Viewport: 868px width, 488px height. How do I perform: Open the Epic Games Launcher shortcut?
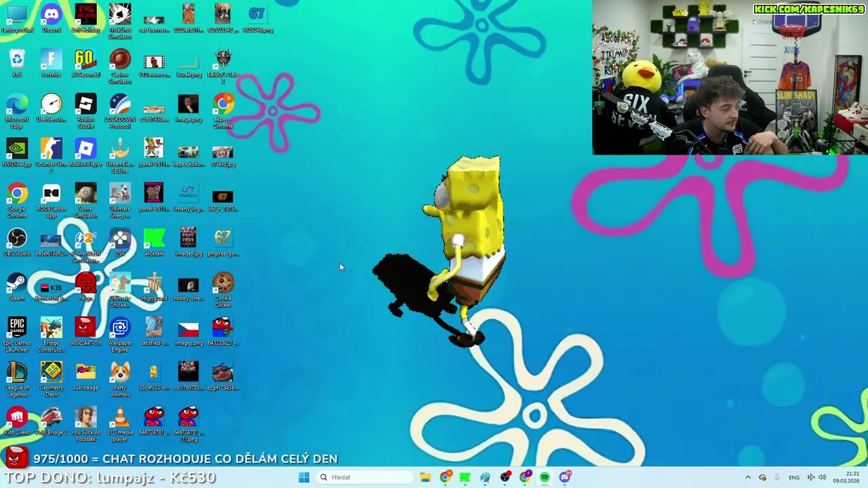[17, 335]
